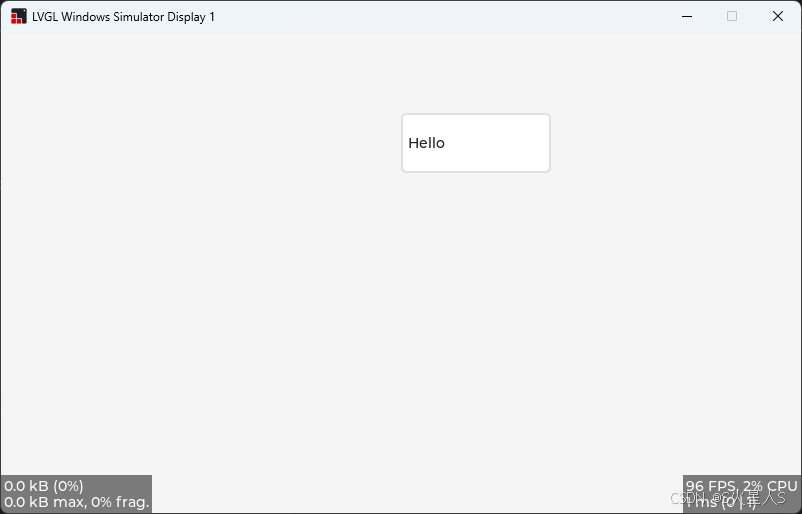Click the Hello text area

coord(476,143)
